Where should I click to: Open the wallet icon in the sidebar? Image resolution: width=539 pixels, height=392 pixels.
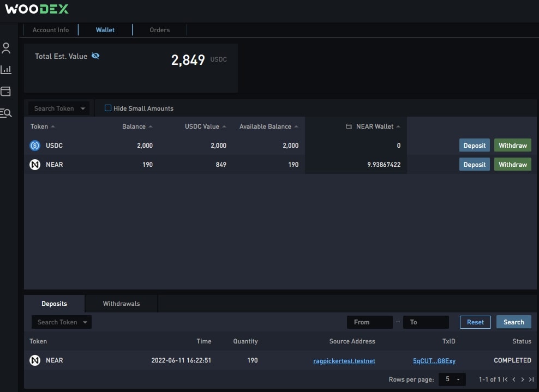[7, 92]
